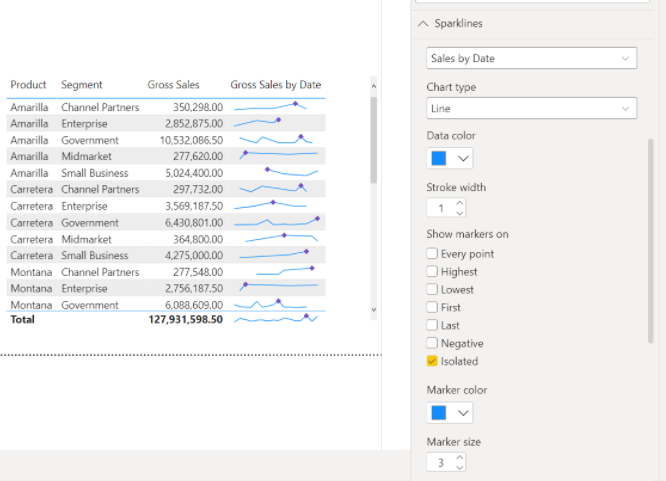Select the 3,569,187.50 cell
666x481 pixels.
194,206
